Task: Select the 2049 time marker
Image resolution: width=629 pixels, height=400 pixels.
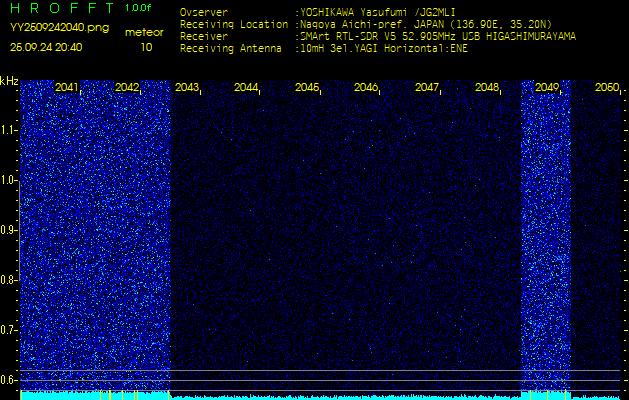Action: pos(547,87)
